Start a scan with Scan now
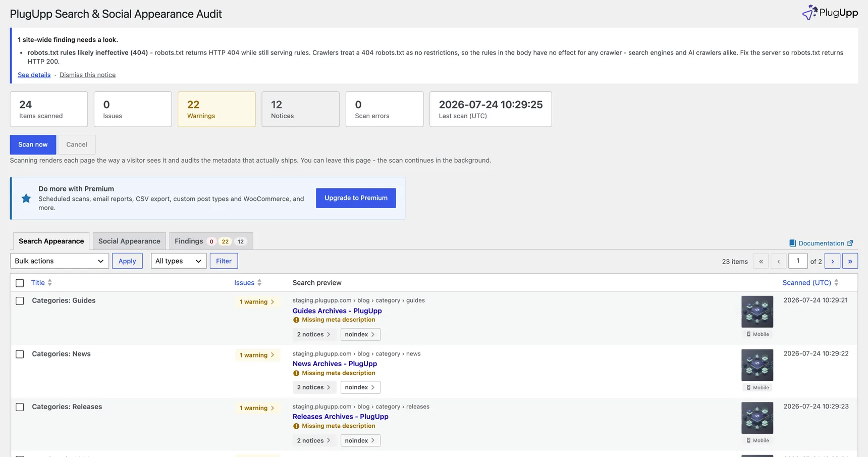The image size is (868, 457). [x=33, y=145]
